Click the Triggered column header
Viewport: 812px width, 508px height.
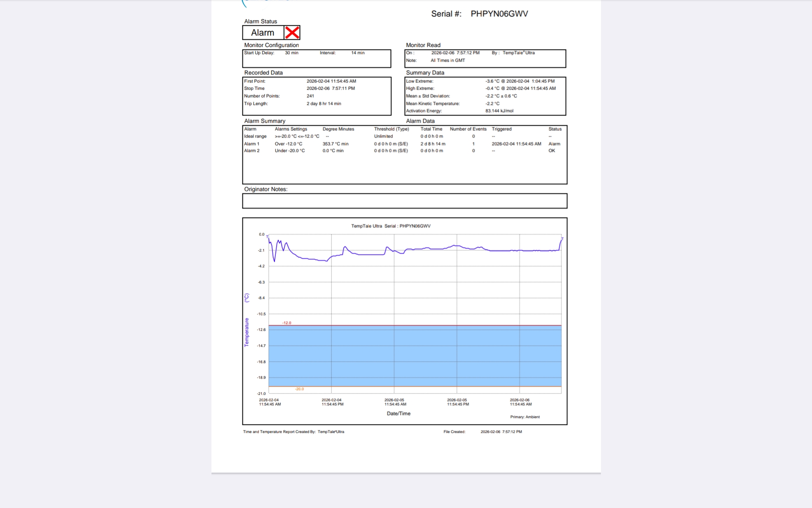pyautogui.click(x=502, y=129)
